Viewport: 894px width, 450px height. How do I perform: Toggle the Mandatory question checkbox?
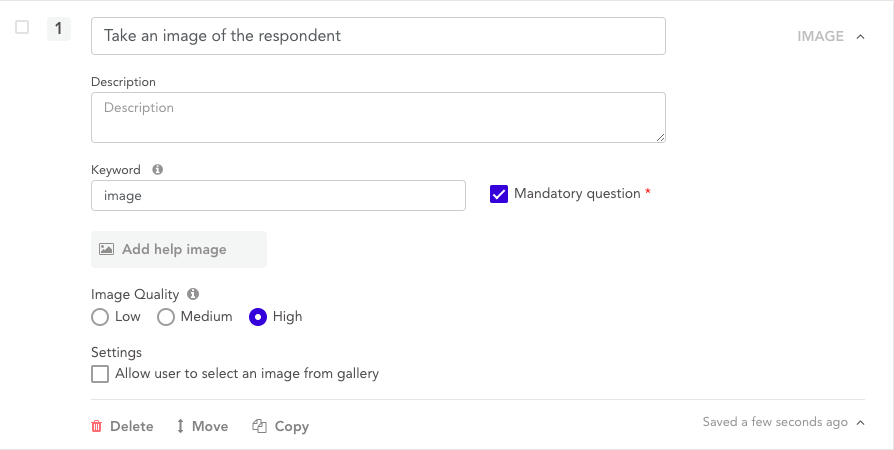(499, 194)
